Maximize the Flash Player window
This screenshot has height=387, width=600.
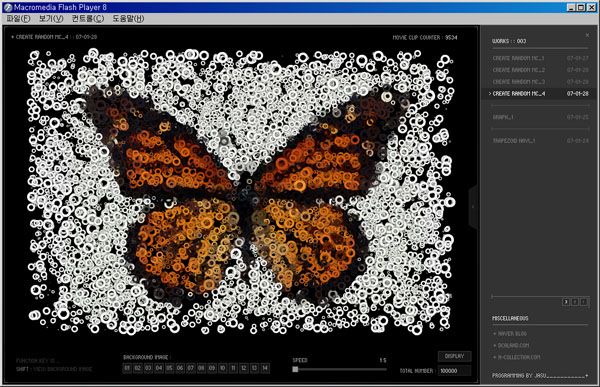(x=581, y=7)
